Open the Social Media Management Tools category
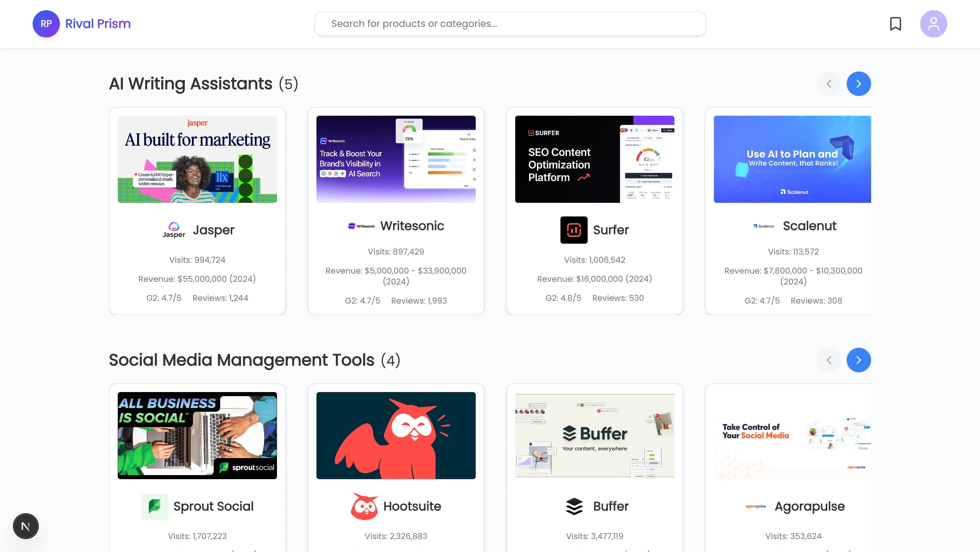Viewport: 980px width, 552px height. [x=242, y=359]
